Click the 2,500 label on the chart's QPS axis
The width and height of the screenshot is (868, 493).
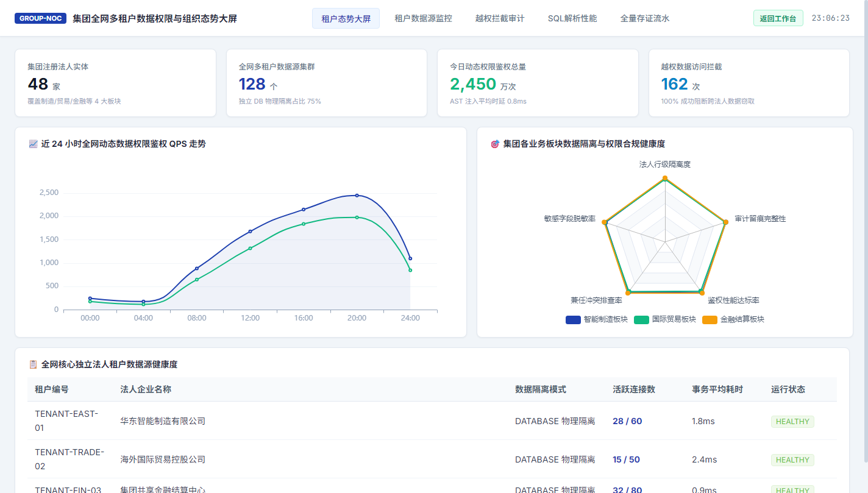click(x=49, y=193)
